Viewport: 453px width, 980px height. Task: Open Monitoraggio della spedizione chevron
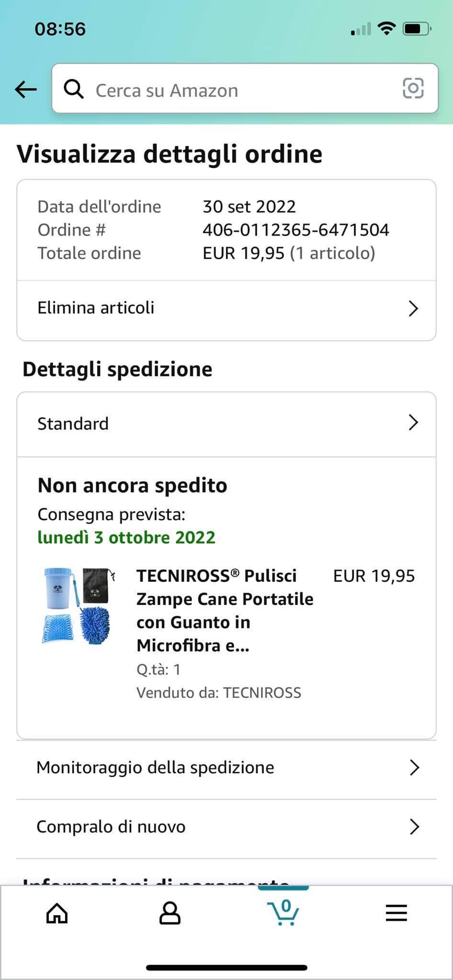click(415, 768)
